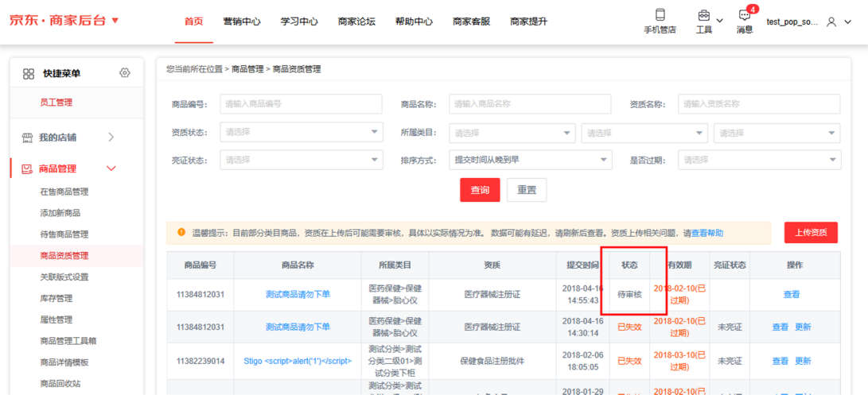Switch to the 营销中心 tab
The width and height of the screenshot is (868, 395).
tap(242, 22)
